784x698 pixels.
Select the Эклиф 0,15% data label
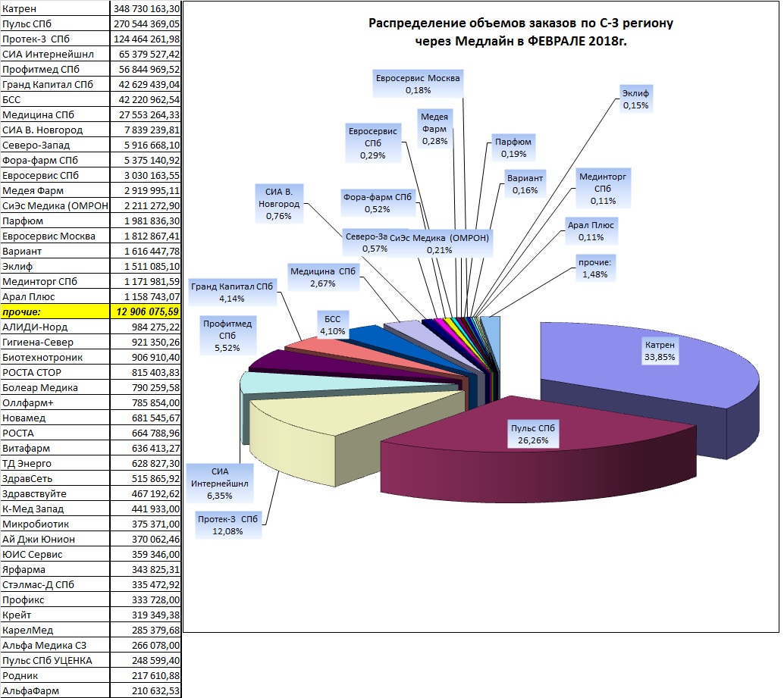tap(635, 99)
